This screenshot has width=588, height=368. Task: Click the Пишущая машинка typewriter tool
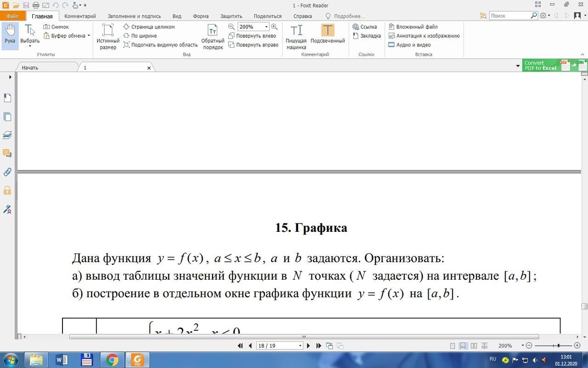pos(296,36)
